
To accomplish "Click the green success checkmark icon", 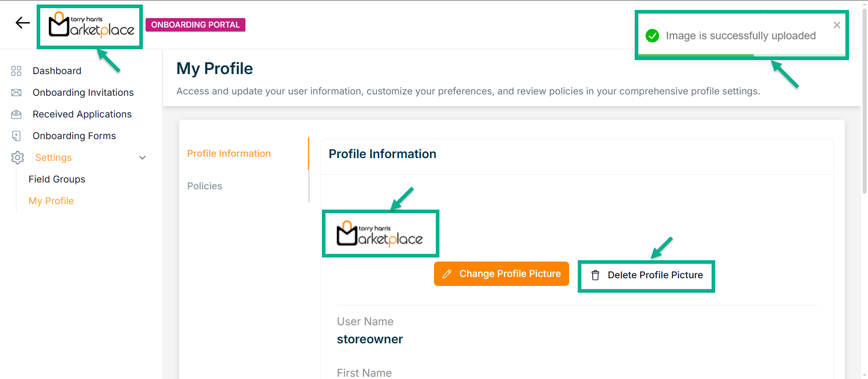I will pos(652,36).
